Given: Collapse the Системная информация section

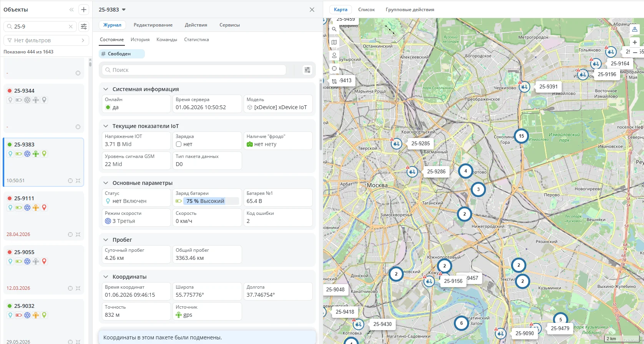Looking at the screenshot, I should click(x=106, y=89).
